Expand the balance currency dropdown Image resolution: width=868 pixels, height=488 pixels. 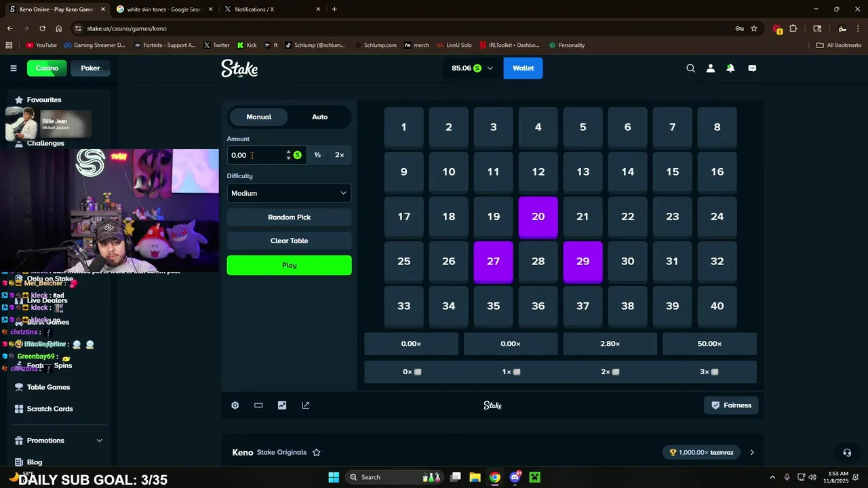(x=490, y=68)
